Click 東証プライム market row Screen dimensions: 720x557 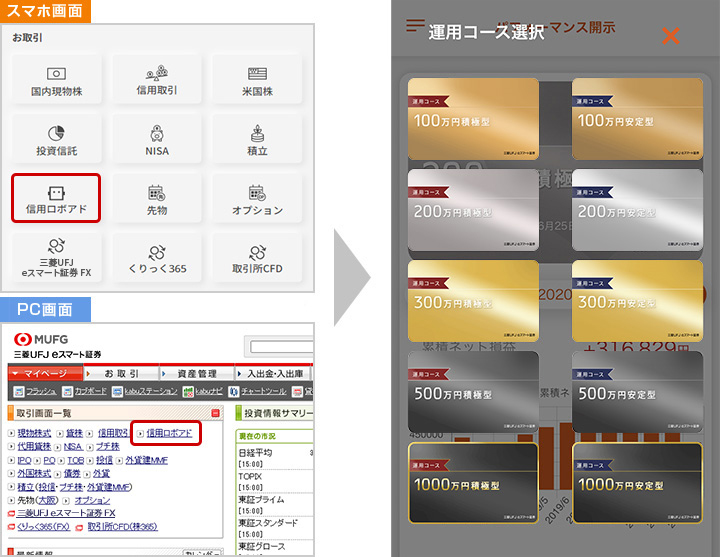pyautogui.click(x=275, y=505)
